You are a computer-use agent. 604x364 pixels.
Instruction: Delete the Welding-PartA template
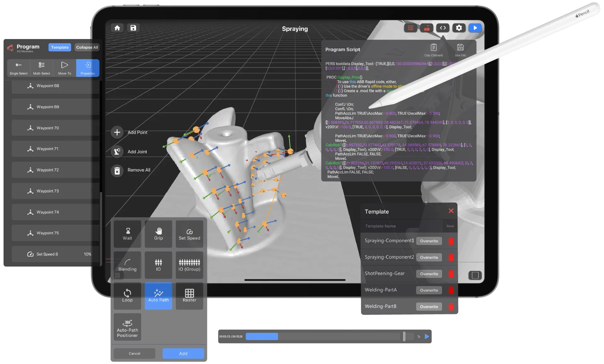[451, 290]
